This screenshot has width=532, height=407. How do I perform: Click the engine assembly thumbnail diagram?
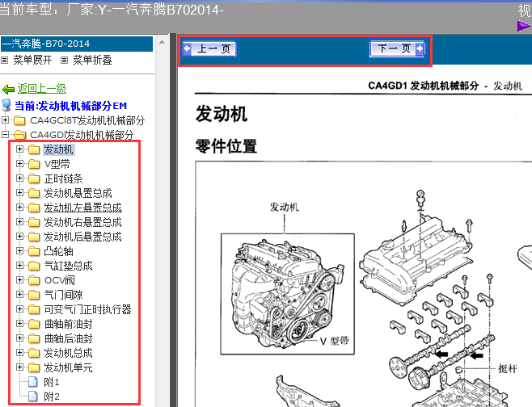coord(288,294)
